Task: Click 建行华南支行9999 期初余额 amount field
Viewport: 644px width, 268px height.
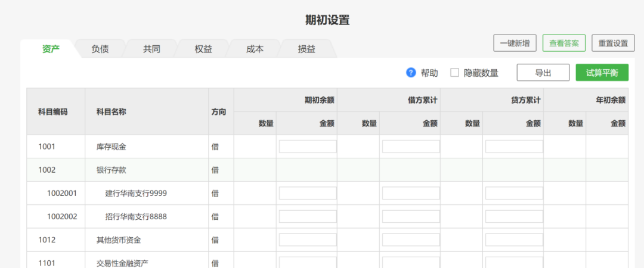Action: [x=308, y=194]
